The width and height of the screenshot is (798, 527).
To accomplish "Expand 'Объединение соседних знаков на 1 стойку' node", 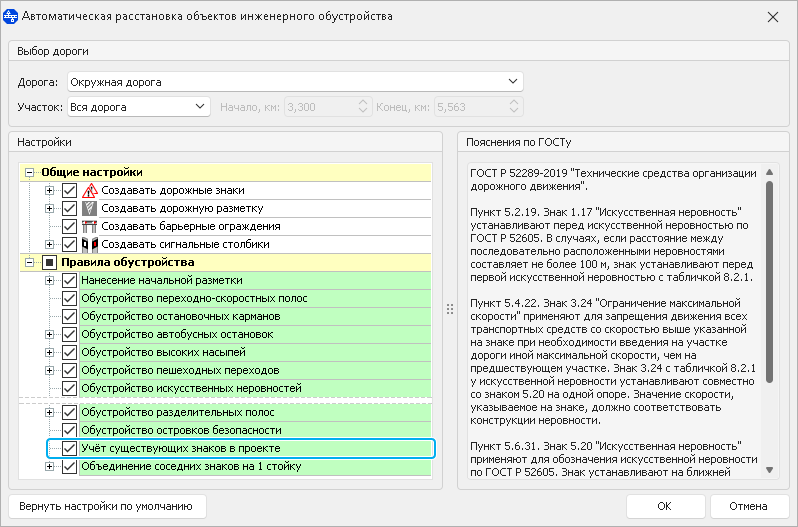I will coord(49,466).
